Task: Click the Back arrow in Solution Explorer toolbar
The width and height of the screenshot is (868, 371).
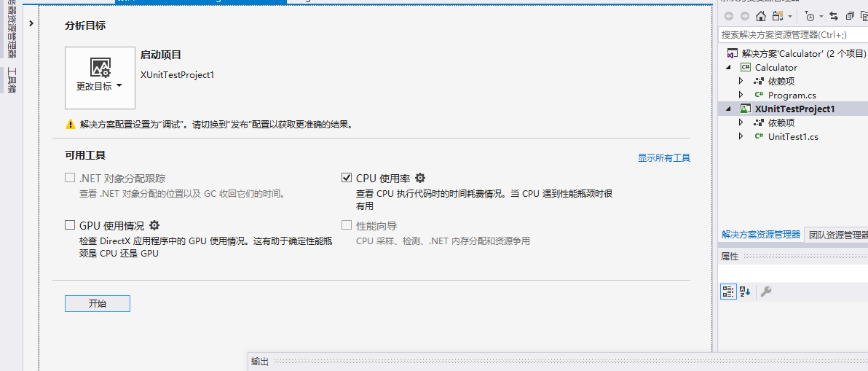Action: pos(728,16)
